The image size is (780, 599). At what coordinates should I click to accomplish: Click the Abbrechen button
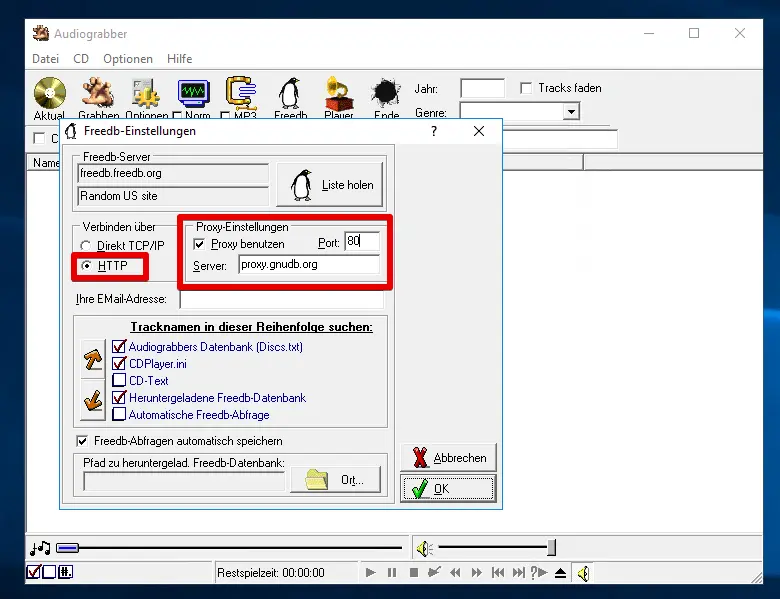pyautogui.click(x=448, y=457)
